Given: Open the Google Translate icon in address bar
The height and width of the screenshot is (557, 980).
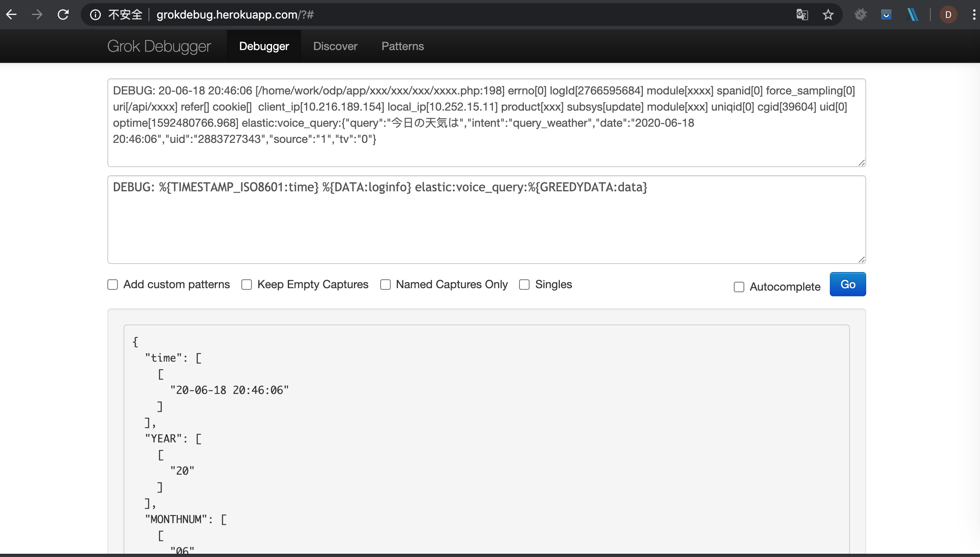Looking at the screenshot, I should coord(802,15).
